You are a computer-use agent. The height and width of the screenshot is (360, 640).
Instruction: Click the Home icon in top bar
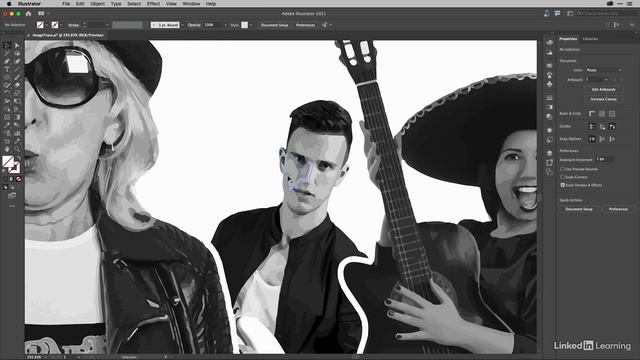pyautogui.click(x=28, y=13)
